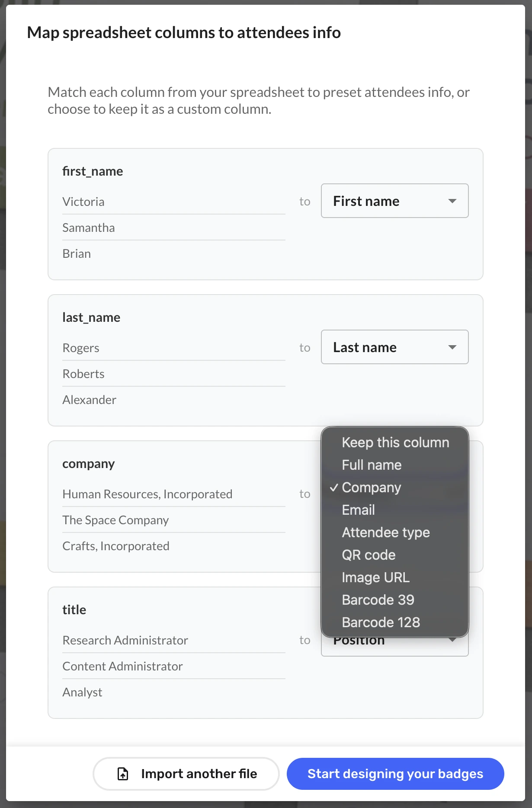Select Attendee type in the menu

[386, 532]
